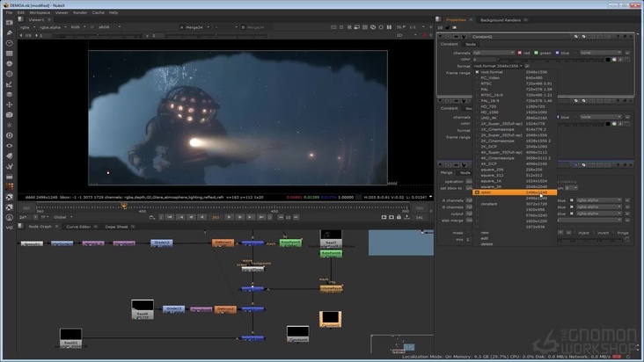Open the Global frame range dropdown
Screen dimensions: 644x362
tap(62, 217)
